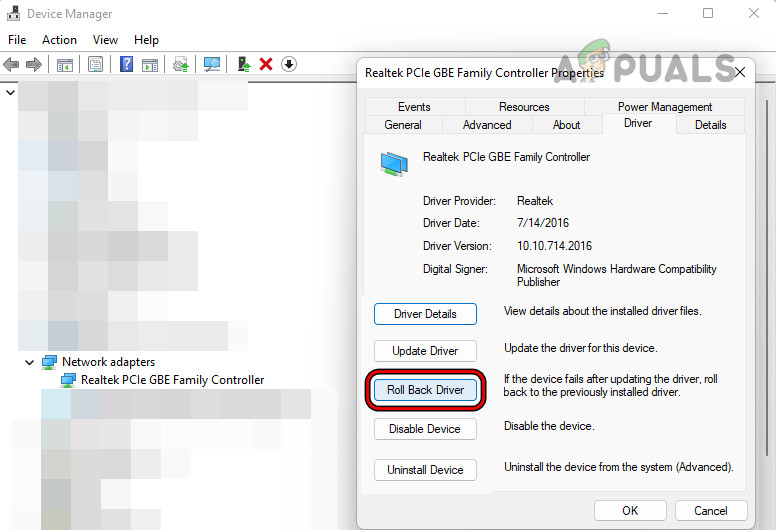Click network device icon in Properties dialog

[394, 164]
